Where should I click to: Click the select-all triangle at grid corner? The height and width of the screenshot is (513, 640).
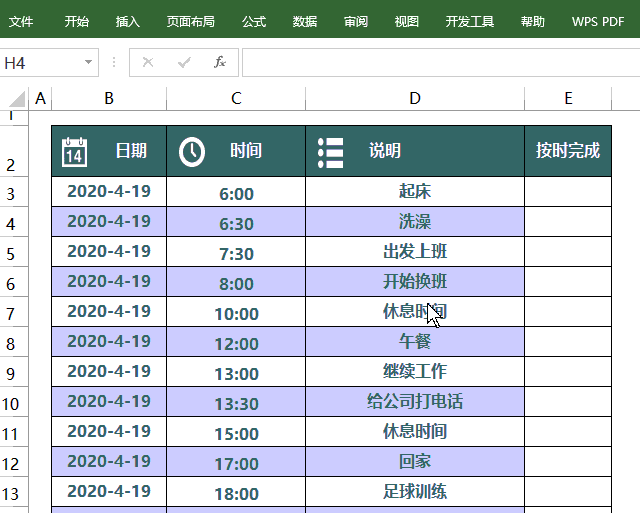click(x=16, y=99)
